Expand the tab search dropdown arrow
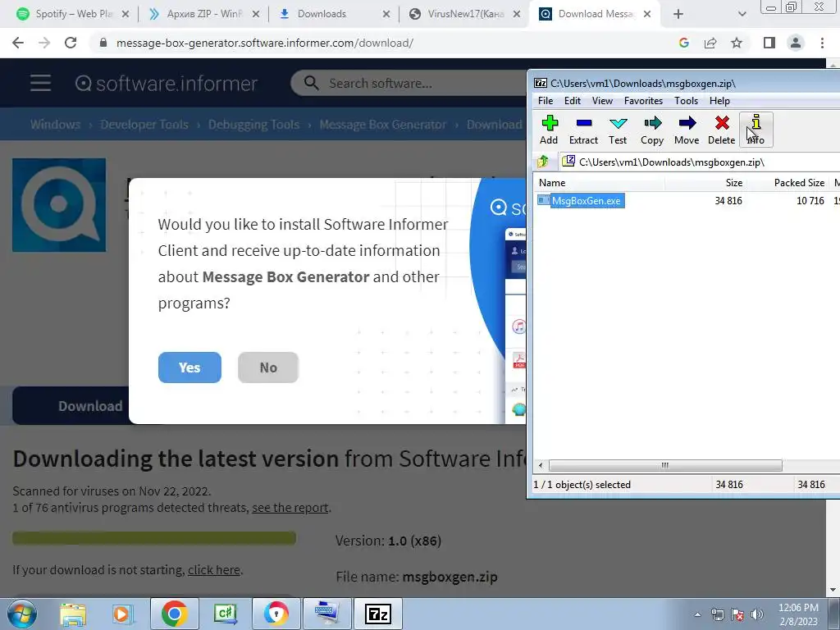 [x=742, y=14]
